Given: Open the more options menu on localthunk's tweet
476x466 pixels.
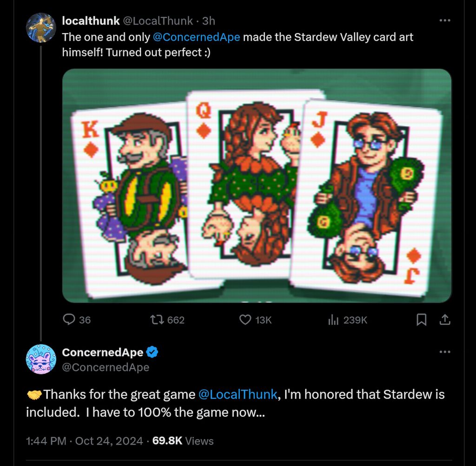Looking at the screenshot, I should (x=444, y=20).
